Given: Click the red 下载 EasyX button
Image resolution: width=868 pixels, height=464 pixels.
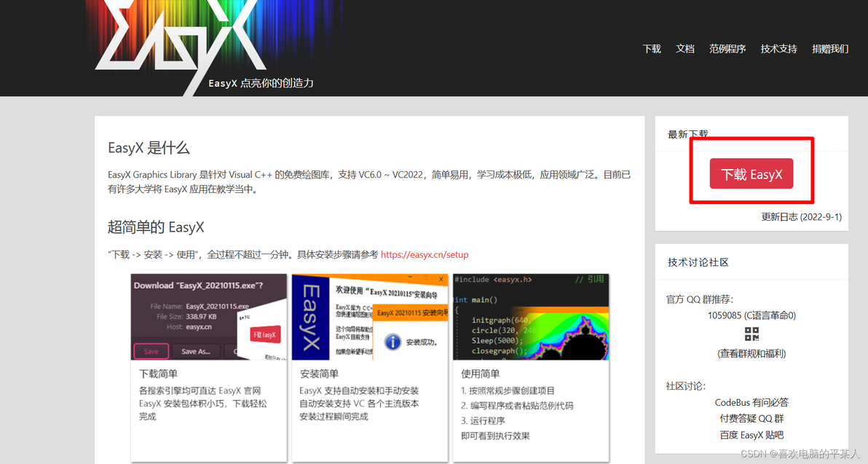Looking at the screenshot, I should [x=751, y=174].
